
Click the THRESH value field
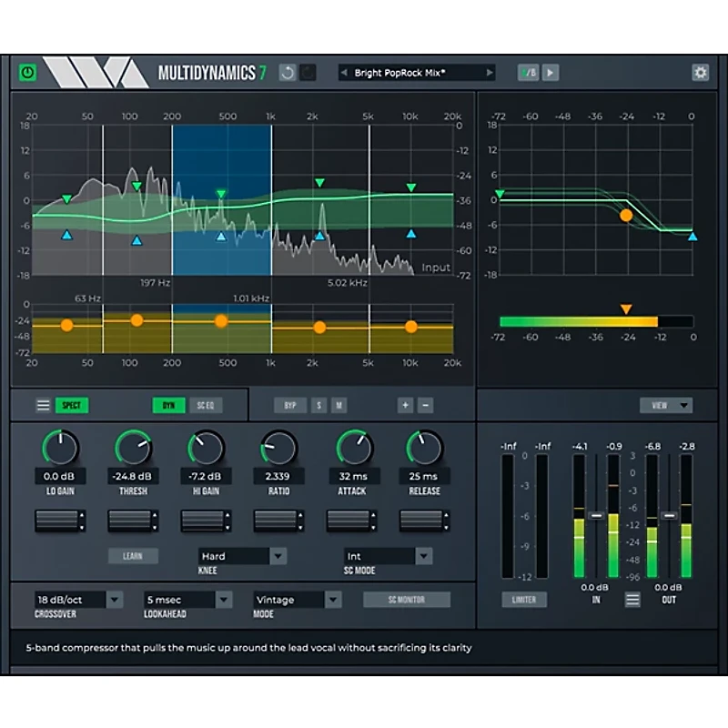[x=133, y=476]
